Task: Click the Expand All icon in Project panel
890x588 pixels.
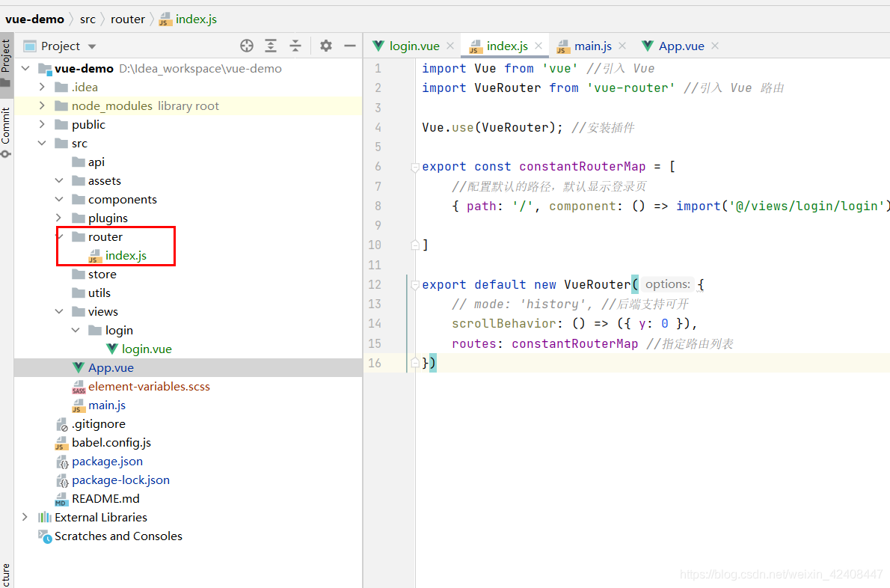Action: [271, 46]
